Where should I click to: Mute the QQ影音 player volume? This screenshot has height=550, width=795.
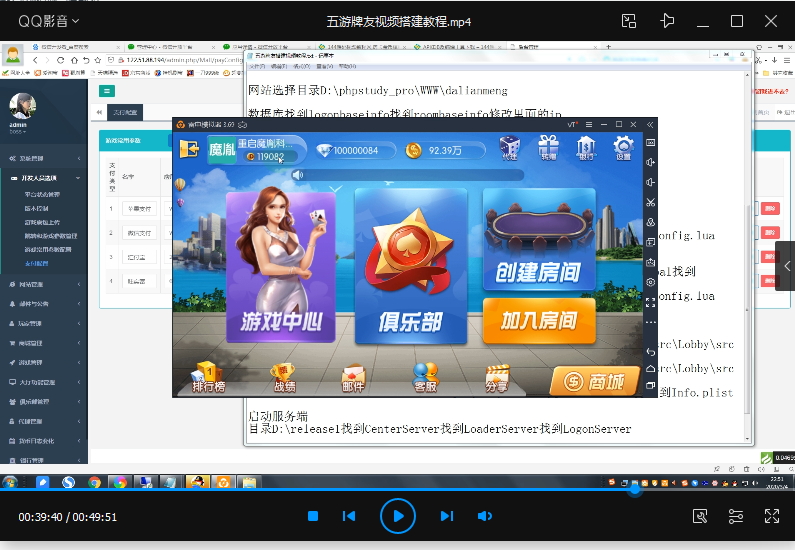click(x=485, y=516)
